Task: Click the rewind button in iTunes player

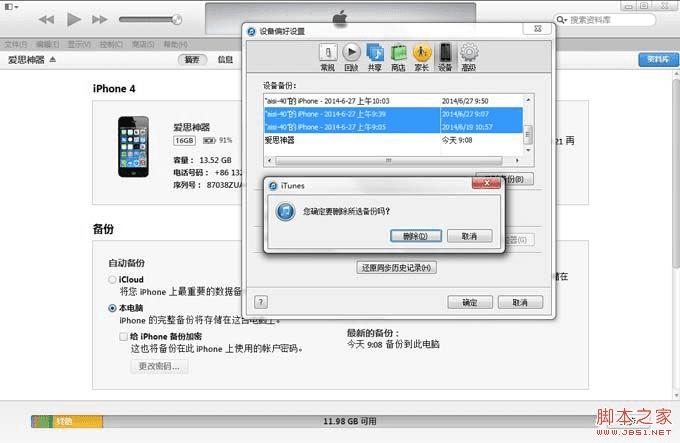Action: pos(46,20)
